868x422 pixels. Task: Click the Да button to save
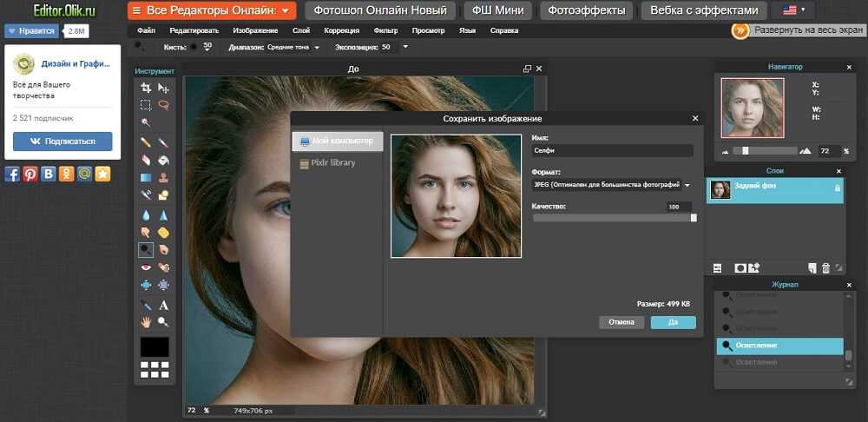(673, 322)
